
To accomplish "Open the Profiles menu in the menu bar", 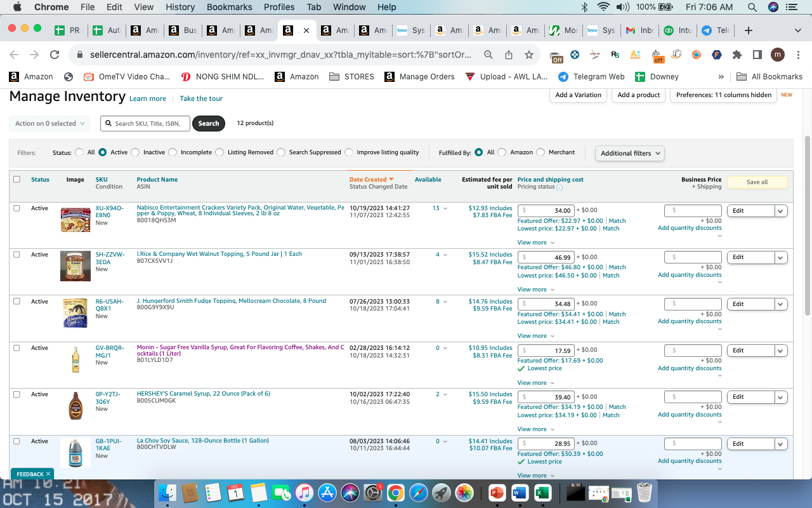I will (279, 7).
